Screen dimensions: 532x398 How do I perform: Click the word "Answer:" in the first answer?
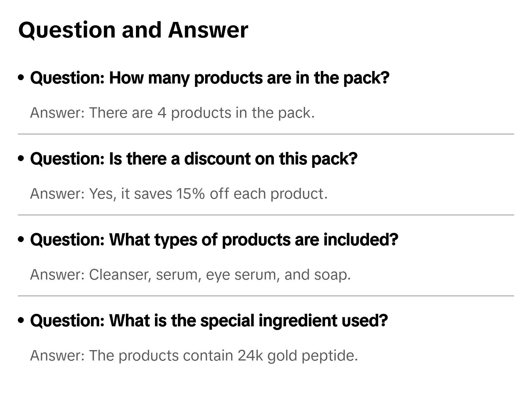coord(58,113)
